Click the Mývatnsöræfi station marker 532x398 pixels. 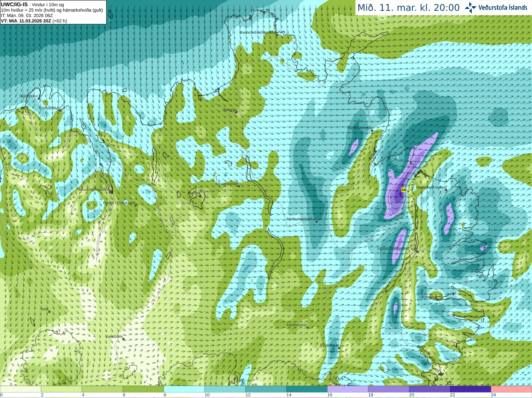[x=239, y=186]
